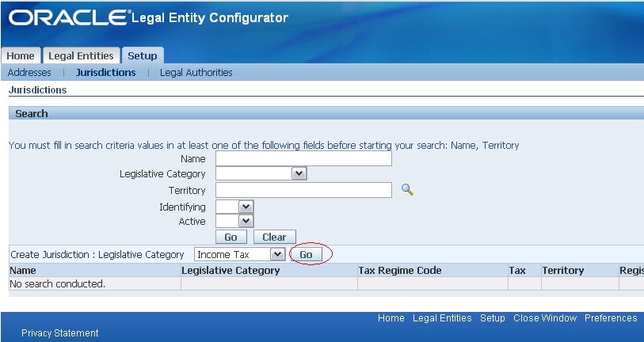Screen dimensions: 644x342
Task: Open the Territory search magnifier icon
Action: tap(407, 190)
